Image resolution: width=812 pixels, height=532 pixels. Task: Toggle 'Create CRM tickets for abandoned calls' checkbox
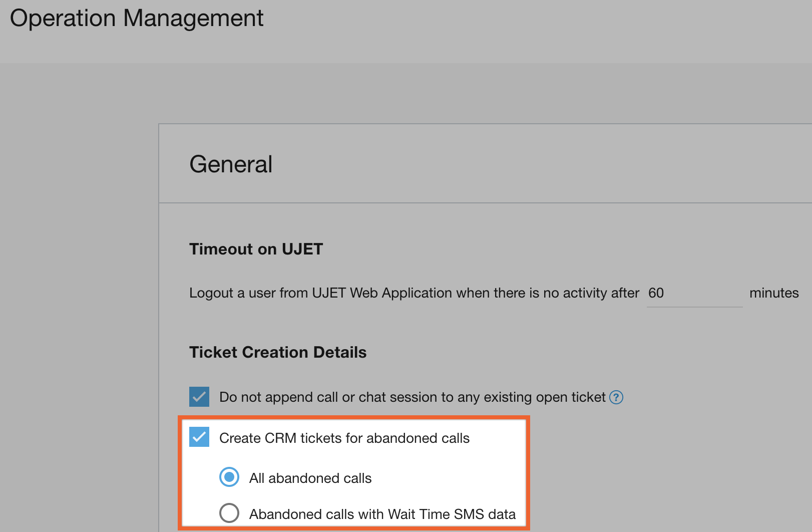199,437
